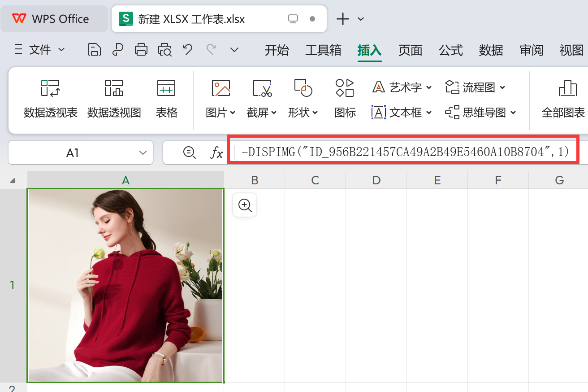588x392 pixels.
Task: Expand the Picture (图片) dropdown
Action: tap(233, 113)
